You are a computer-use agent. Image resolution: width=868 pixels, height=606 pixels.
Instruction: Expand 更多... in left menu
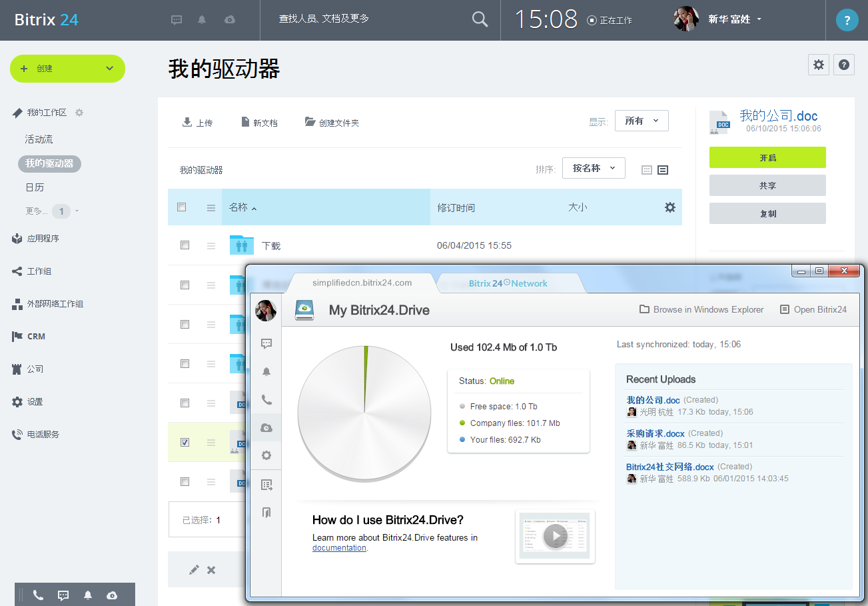(x=53, y=211)
